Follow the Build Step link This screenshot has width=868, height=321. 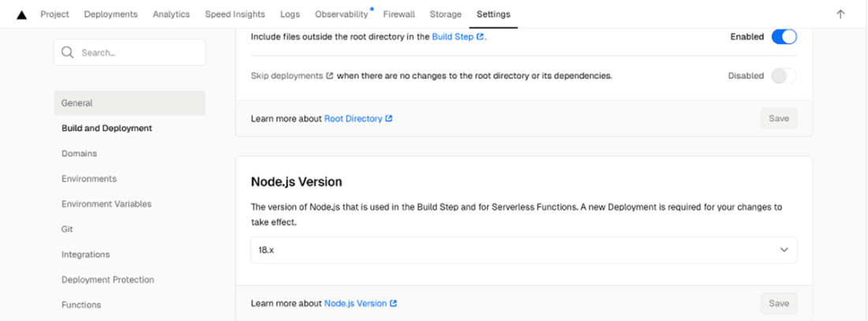point(453,37)
